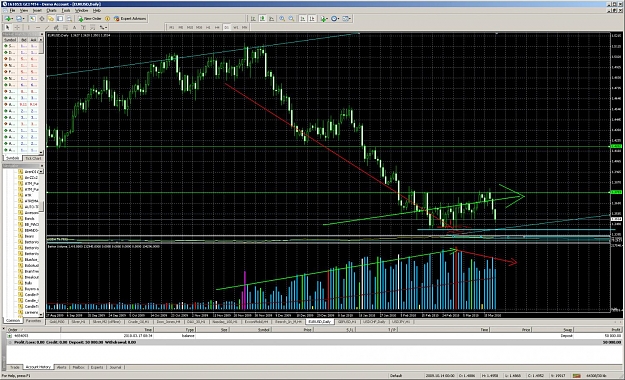Open the Charts menu

51,10
